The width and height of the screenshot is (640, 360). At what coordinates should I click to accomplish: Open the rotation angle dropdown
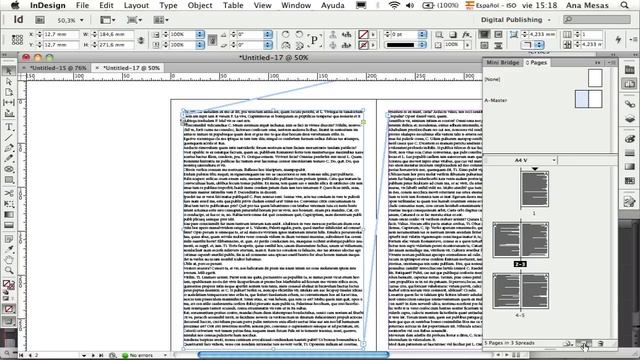coord(268,34)
